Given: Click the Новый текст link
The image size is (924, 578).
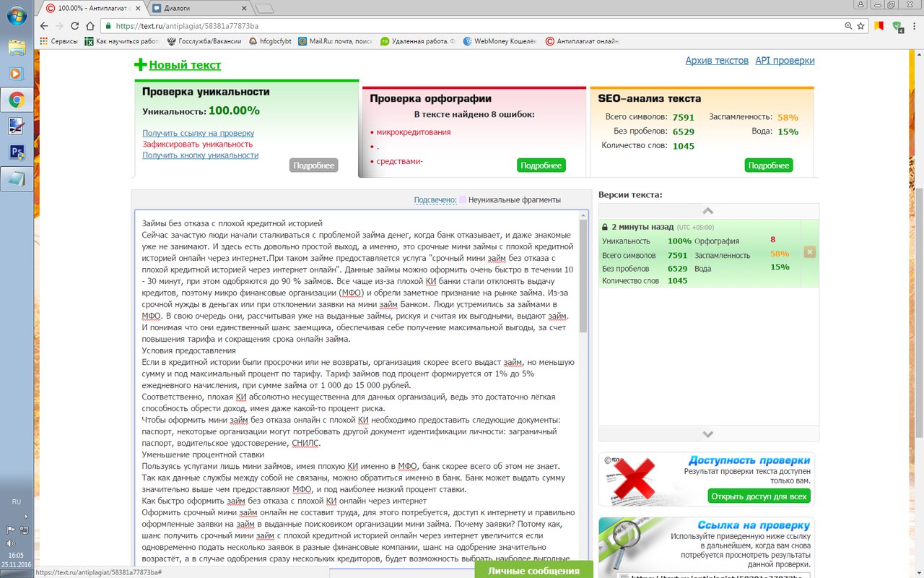Looking at the screenshot, I should [x=185, y=65].
